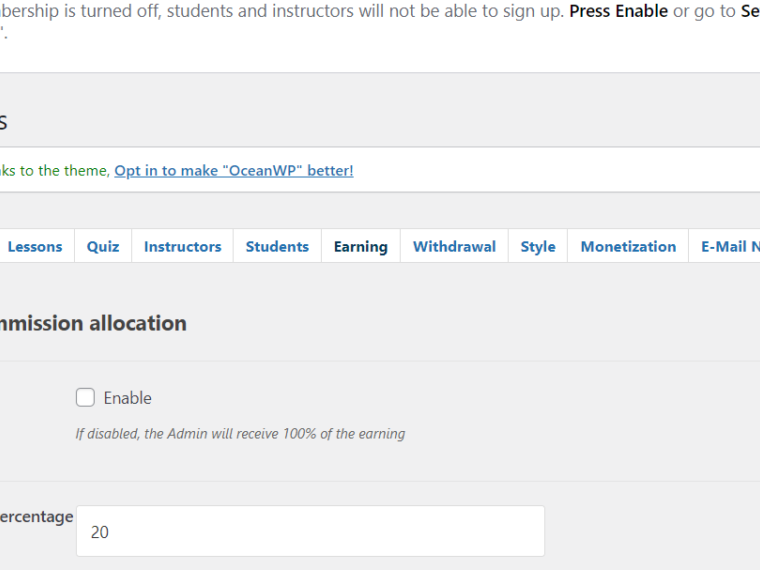The height and width of the screenshot is (570, 760).
Task: Click the membership turned off notice text
Action: click(282, 11)
